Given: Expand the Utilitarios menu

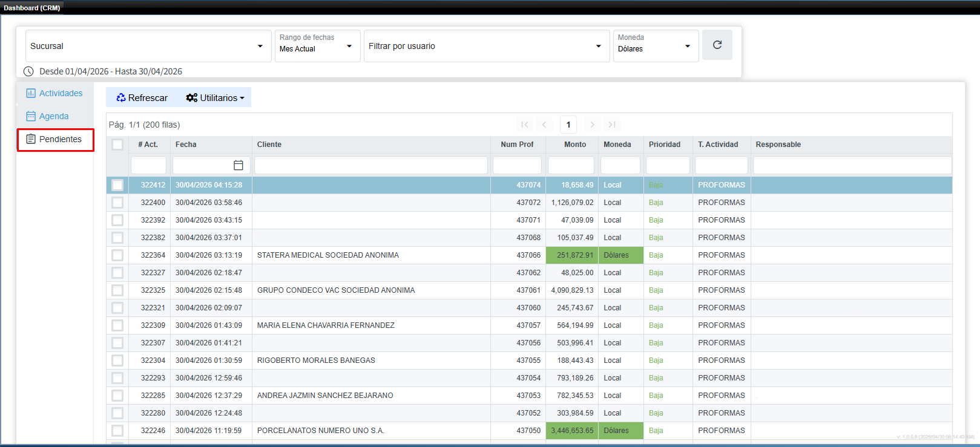Looking at the screenshot, I should click(x=215, y=97).
